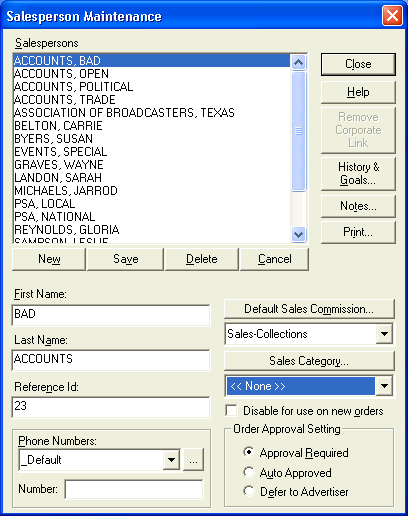The image size is (408, 516).
Task: Check Disable for use on new orders
Action: coord(231,411)
